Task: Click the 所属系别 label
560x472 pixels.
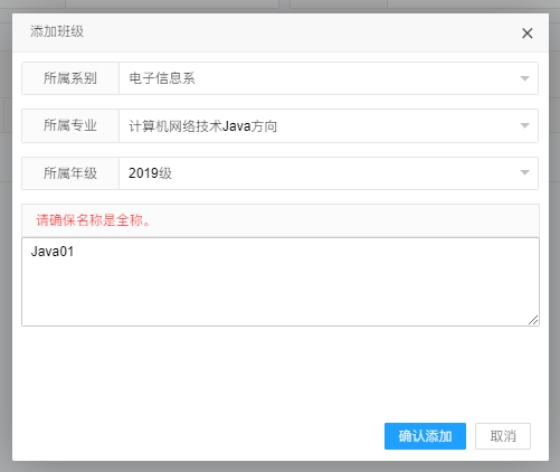Action: [70, 78]
